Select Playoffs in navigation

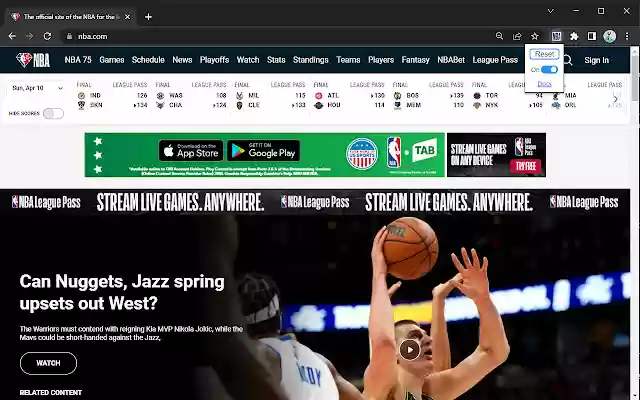tap(214, 60)
